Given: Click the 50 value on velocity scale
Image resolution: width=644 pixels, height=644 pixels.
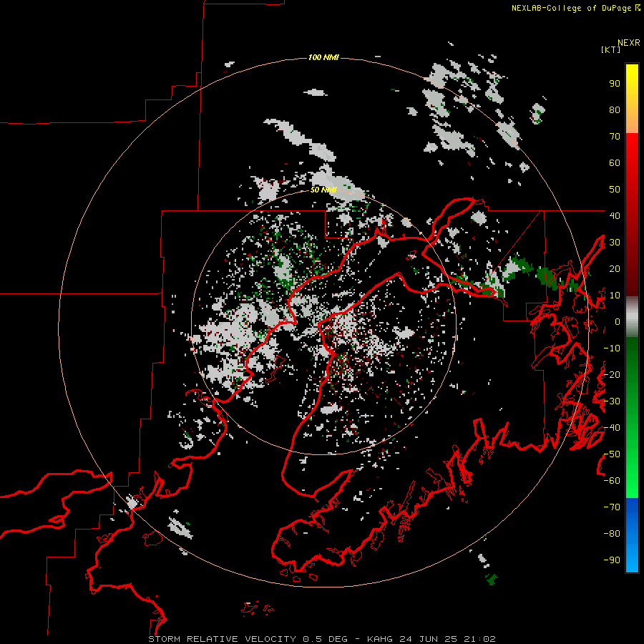Looking at the screenshot, I should (x=615, y=190).
